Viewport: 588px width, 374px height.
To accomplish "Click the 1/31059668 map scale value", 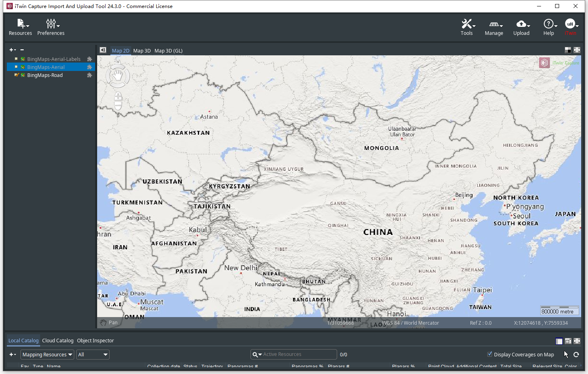I will 340,323.
